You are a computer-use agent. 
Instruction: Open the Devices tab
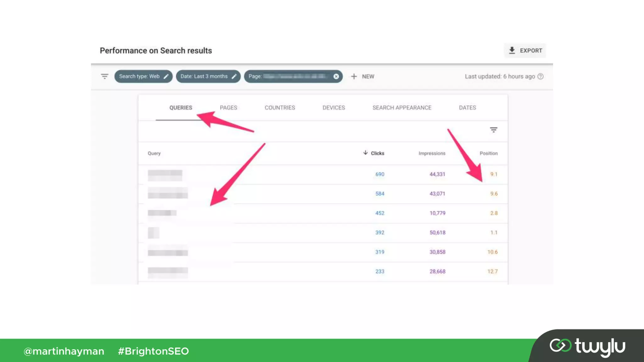[334, 108]
